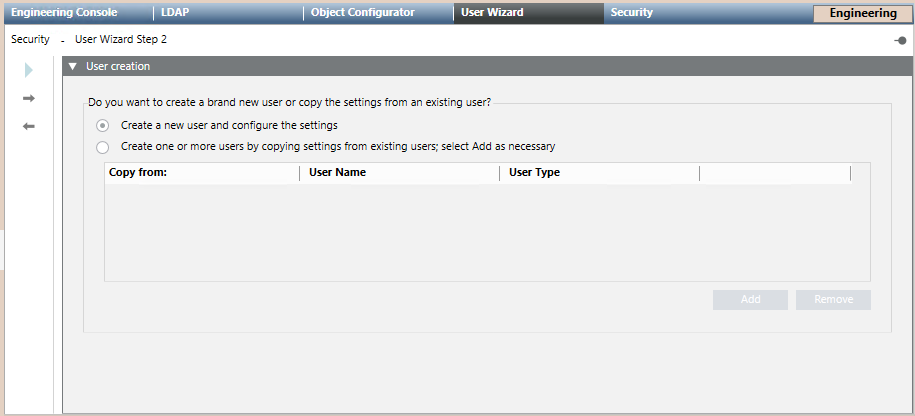Click the Engineering mode button
The image size is (915, 416).
[862, 13]
